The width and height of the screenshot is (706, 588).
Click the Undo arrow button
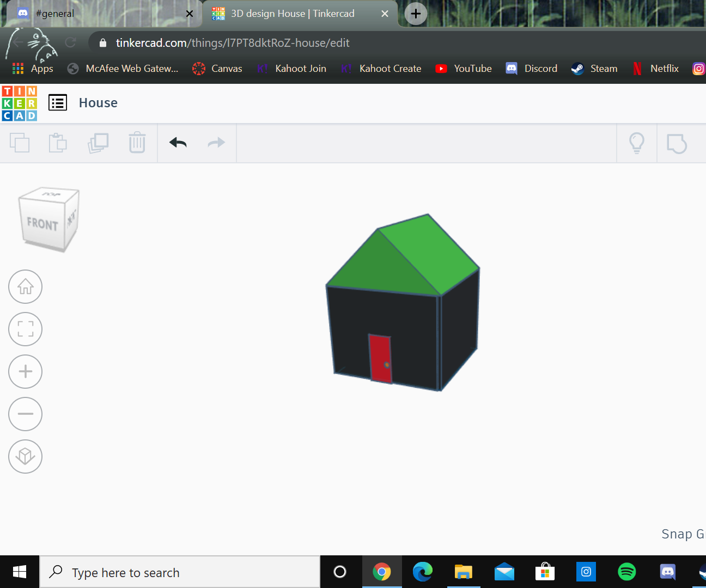pos(177,142)
